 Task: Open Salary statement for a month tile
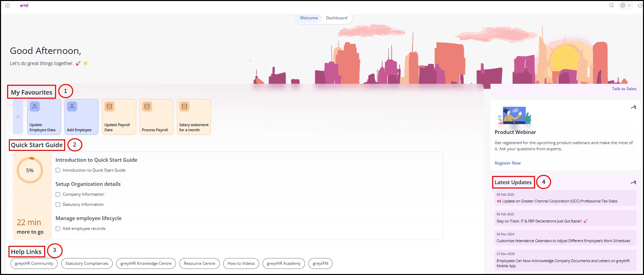pyautogui.click(x=194, y=117)
